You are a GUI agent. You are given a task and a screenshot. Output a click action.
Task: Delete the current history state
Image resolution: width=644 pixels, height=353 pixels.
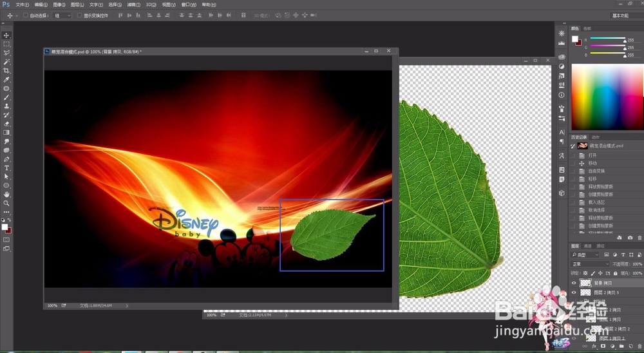coord(639,238)
